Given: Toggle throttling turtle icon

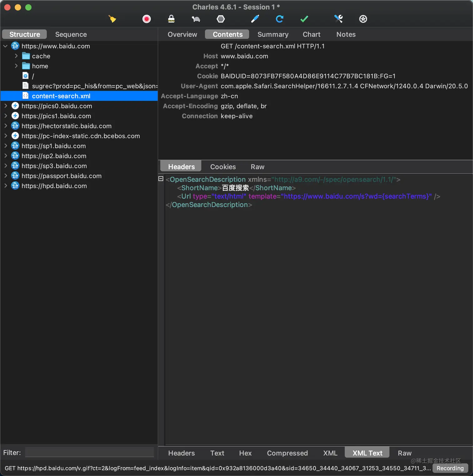Looking at the screenshot, I should tap(196, 19).
